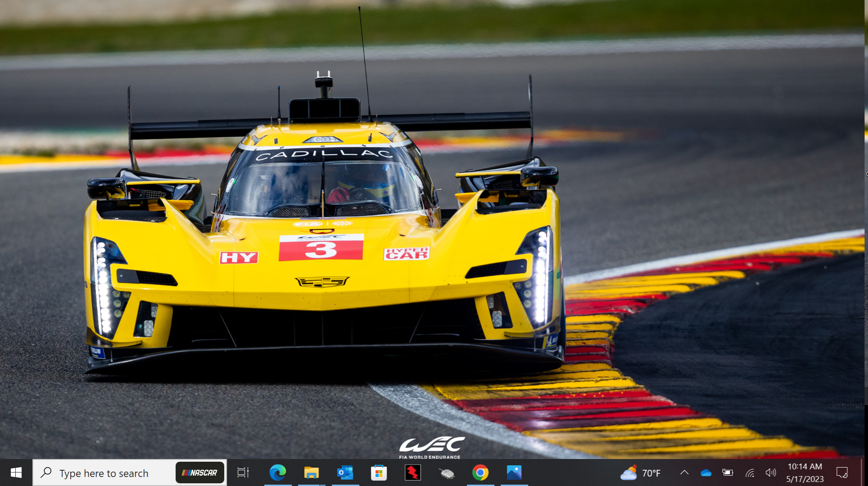
Task: Open the notification Action Center
Action: point(842,472)
